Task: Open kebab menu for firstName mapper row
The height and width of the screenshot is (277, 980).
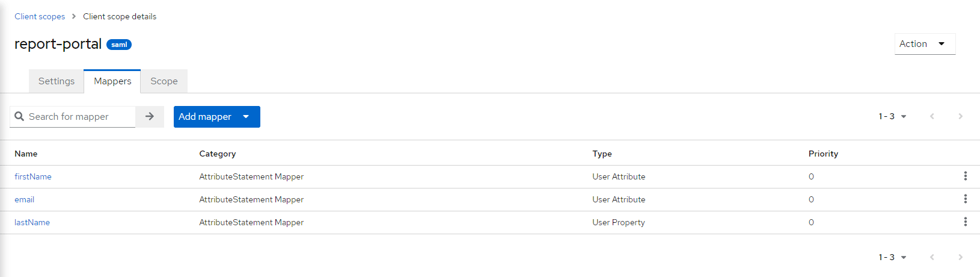Action: click(x=965, y=176)
